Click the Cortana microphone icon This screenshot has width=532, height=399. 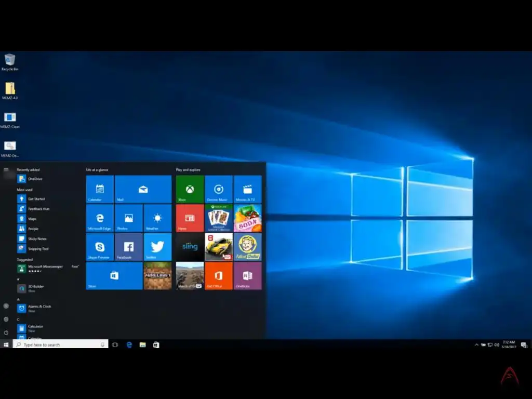tap(102, 345)
